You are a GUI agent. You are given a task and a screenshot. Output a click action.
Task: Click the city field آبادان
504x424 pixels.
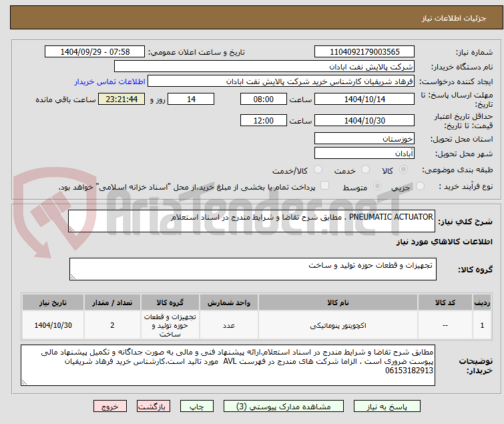pyautogui.click(x=364, y=154)
